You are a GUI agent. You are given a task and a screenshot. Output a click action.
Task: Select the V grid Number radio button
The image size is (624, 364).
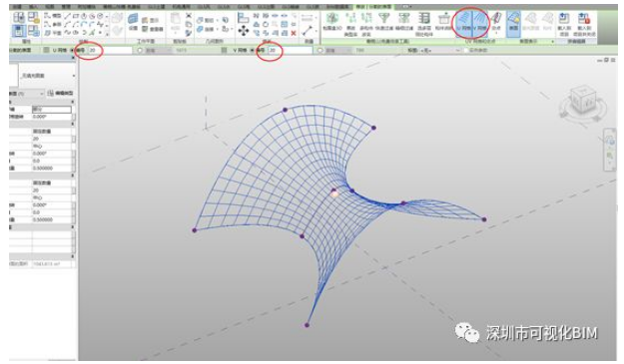[253, 51]
